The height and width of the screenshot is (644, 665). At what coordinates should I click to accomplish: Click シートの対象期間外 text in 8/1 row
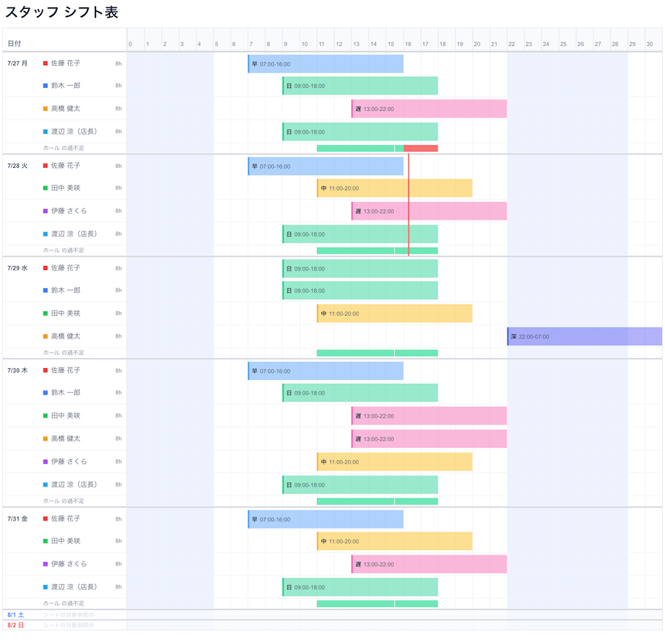click(x=68, y=614)
